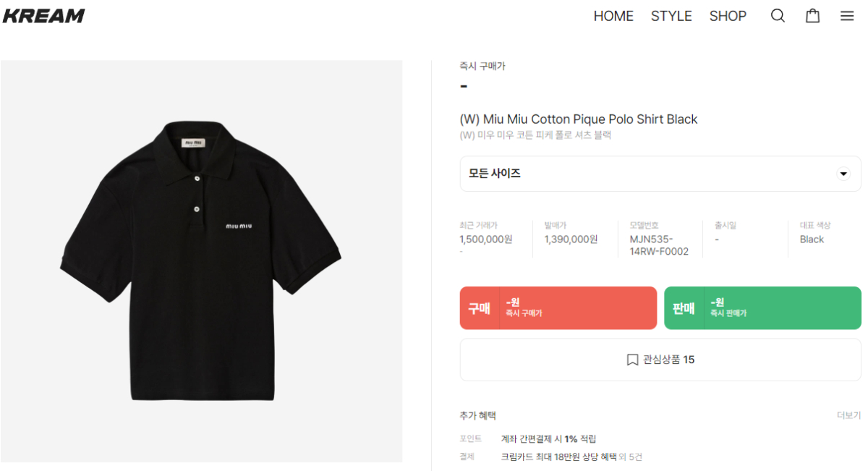Go to the HOME menu
868x471 pixels.
click(x=613, y=16)
